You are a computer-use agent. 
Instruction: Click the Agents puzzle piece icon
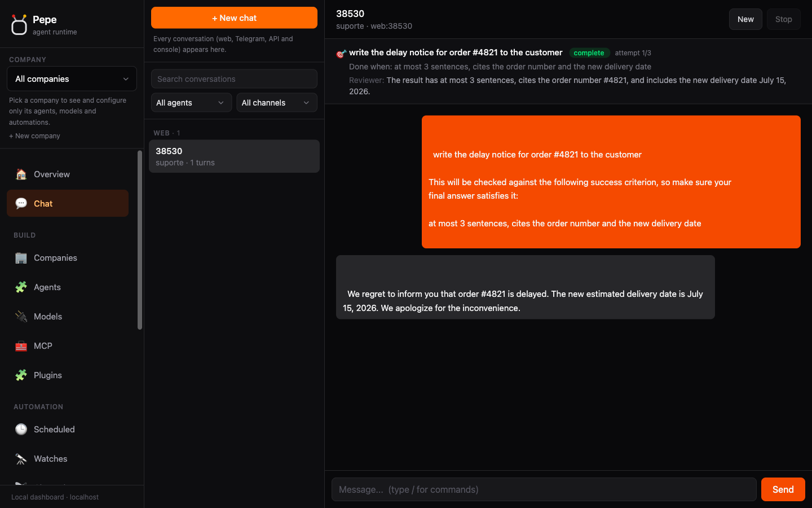tap(21, 287)
